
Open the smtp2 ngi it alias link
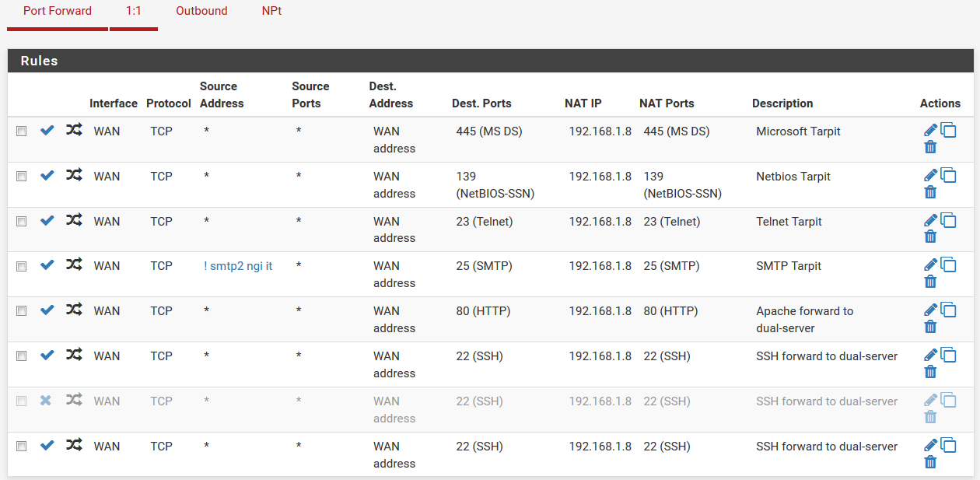click(238, 266)
